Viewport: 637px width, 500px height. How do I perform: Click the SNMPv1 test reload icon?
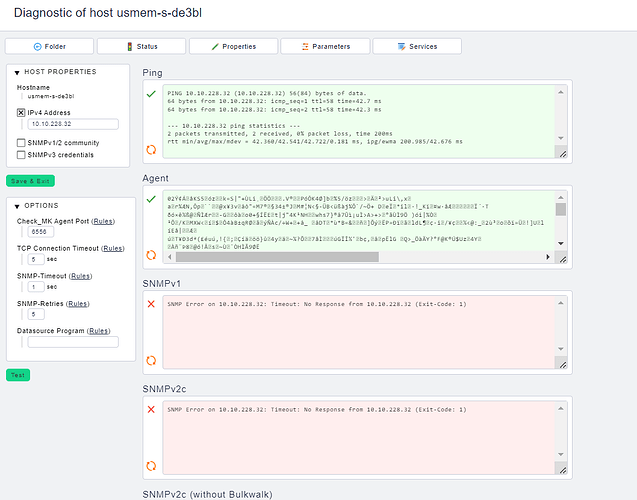pos(151,359)
